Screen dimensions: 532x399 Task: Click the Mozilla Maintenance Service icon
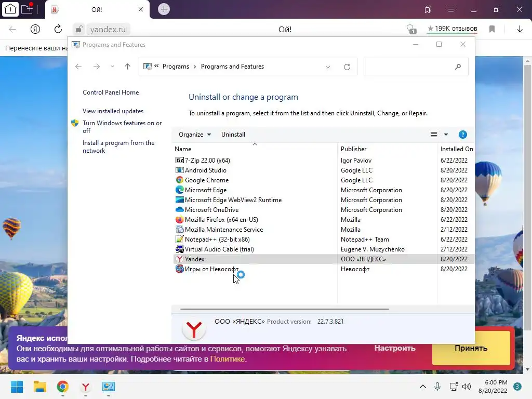pos(179,229)
